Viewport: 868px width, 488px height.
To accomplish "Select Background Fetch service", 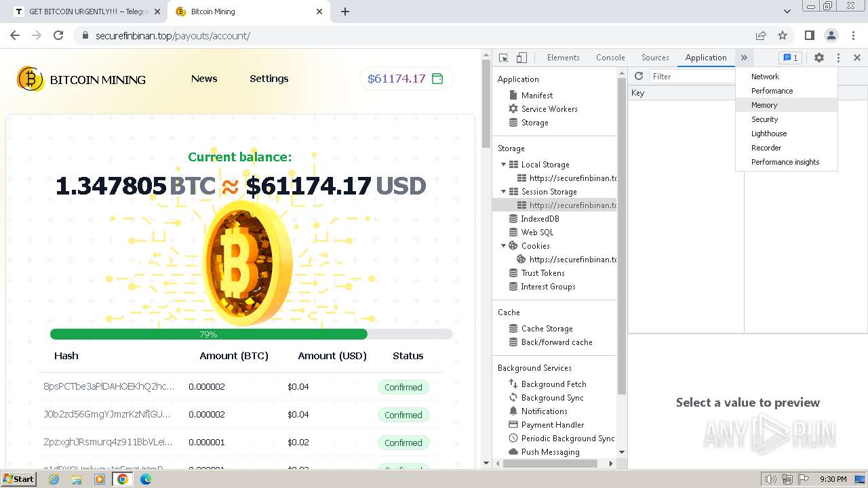I will pos(553,384).
